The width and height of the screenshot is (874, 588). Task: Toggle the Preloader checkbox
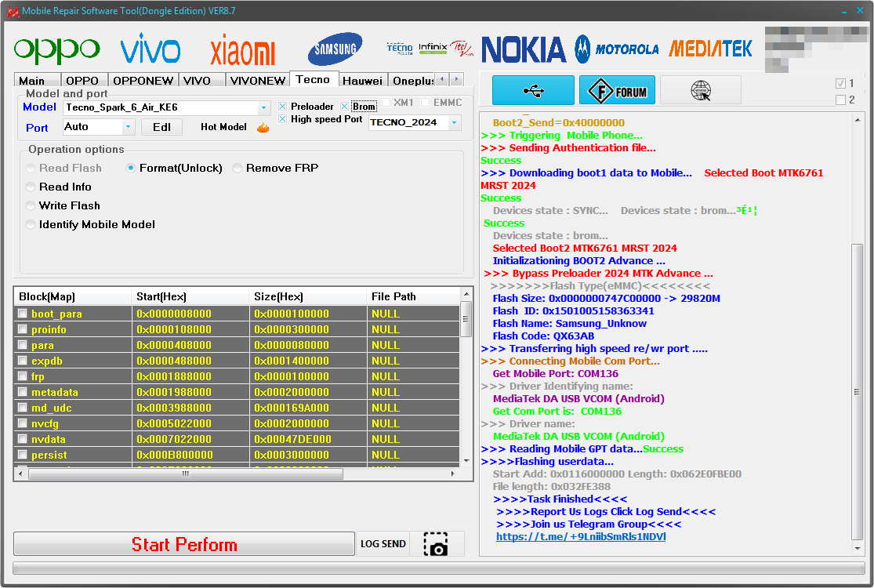coord(283,107)
